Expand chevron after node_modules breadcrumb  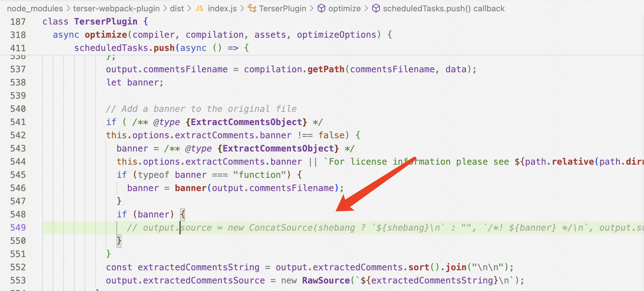pyautogui.click(x=68, y=8)
